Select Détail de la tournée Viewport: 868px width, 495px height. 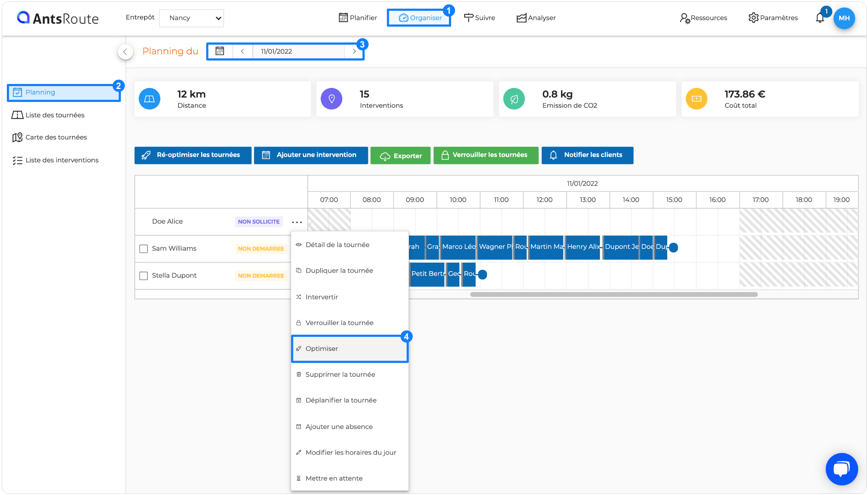tap(350, 245)
